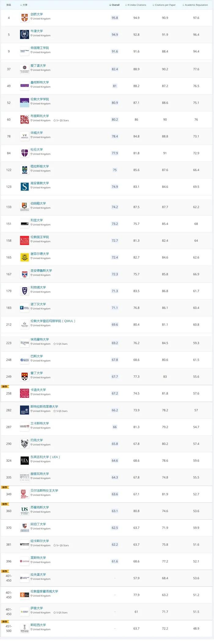Open 伦敦大学皇后玛丽学院（QMUL）link
This screenshot has width=214, height=644.
53,321
